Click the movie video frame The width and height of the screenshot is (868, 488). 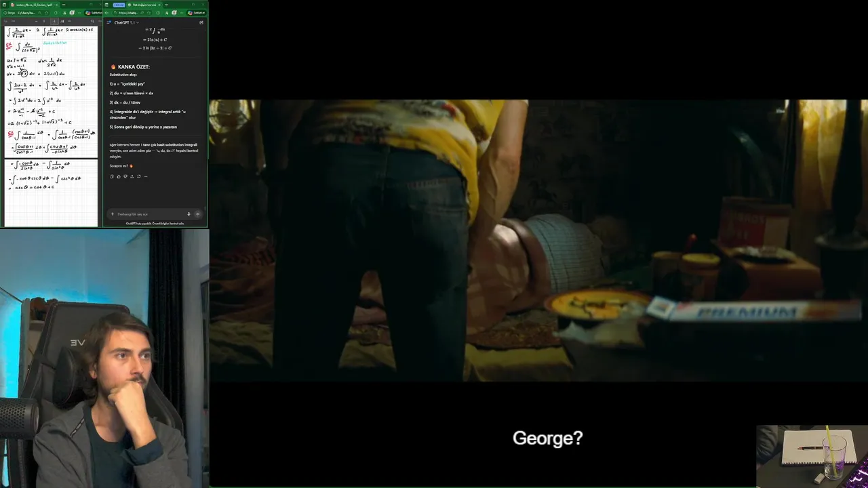pyautogui.click(x=538, y=241)
